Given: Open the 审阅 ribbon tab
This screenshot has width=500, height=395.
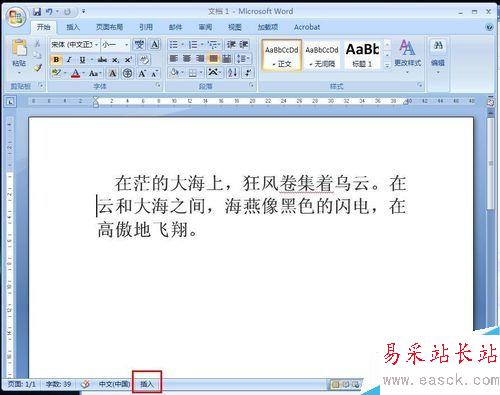Looking at the screenshot, I should (x=205, y=27).
